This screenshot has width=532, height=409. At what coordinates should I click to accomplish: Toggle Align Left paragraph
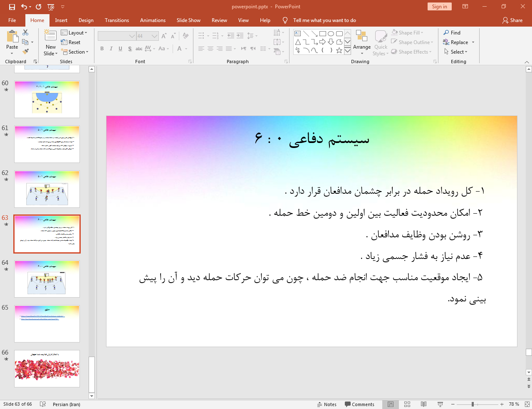pos(201,49)
